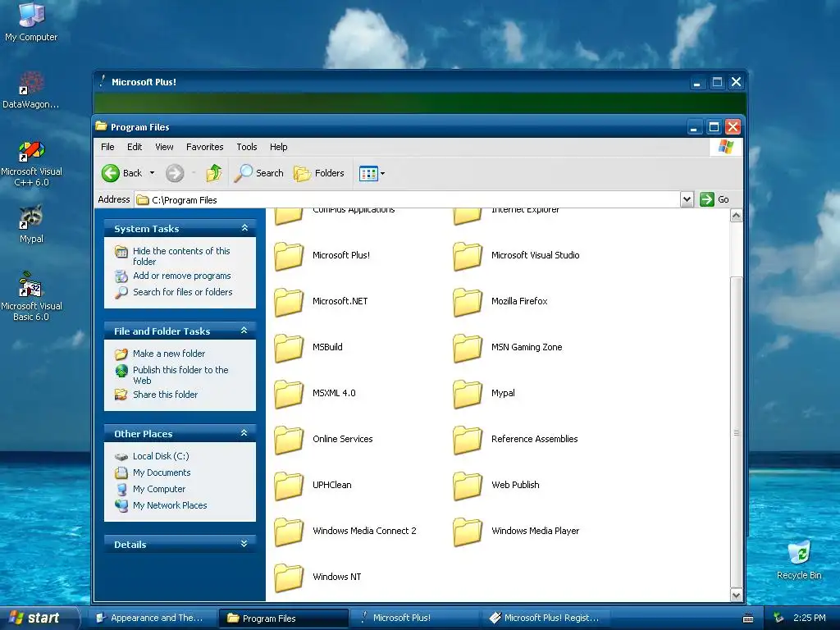Open the Address bar dropdown list
The image size is (840, 630).
click(687, 199)
